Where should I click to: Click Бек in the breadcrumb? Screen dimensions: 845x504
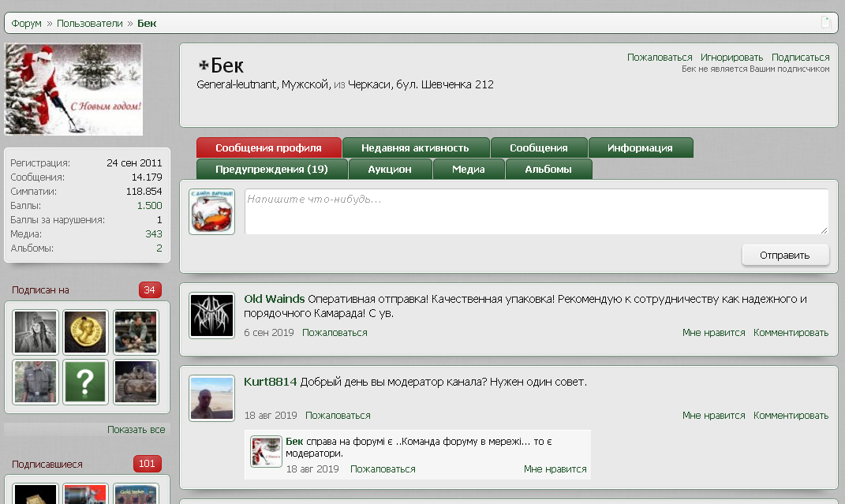pyautogui.click(x=147, y=23)
